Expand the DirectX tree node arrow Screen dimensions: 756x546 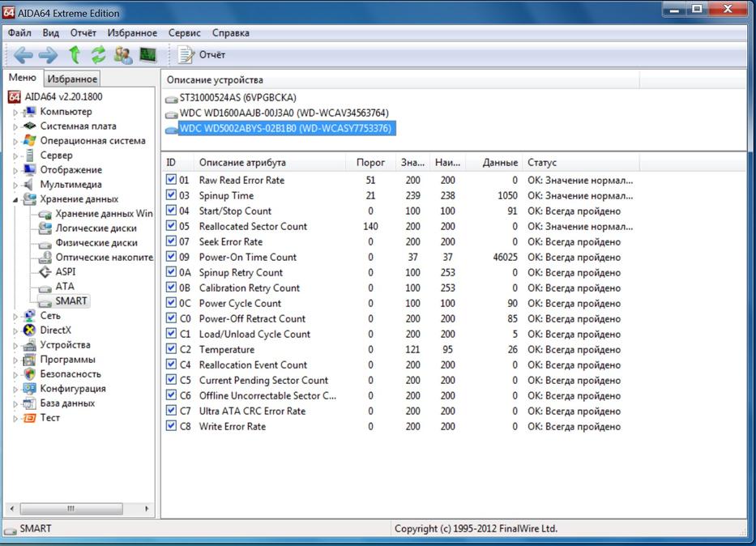click(15, 331)
